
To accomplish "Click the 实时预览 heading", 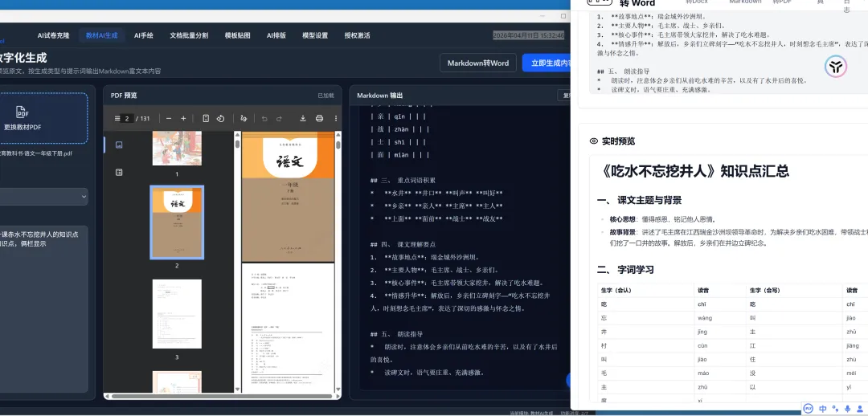I will 618,141.
